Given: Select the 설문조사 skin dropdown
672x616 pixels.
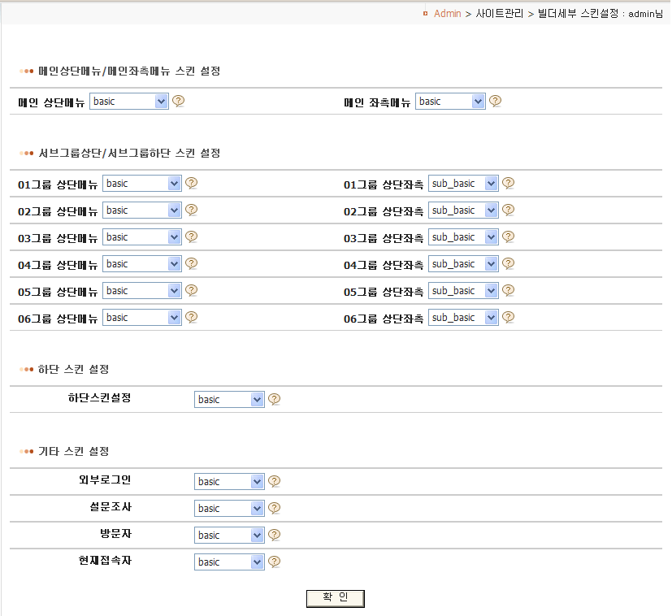Looking at the screenshot, I should [229, 509].
